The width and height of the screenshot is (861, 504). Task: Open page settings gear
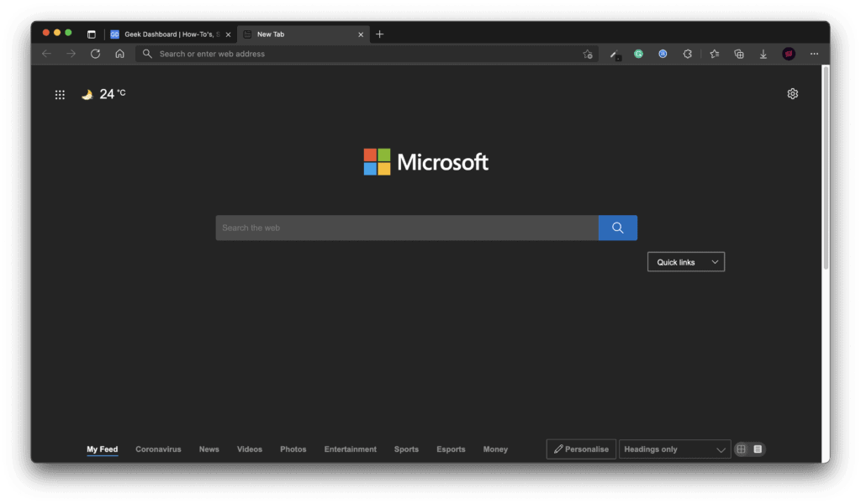click(x=792, y=94)
